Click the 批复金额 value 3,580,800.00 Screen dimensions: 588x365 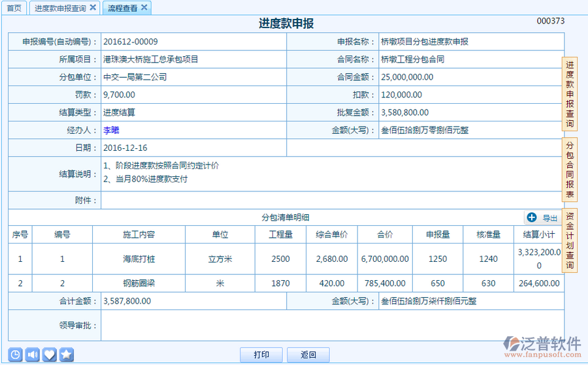click(405, 112)
